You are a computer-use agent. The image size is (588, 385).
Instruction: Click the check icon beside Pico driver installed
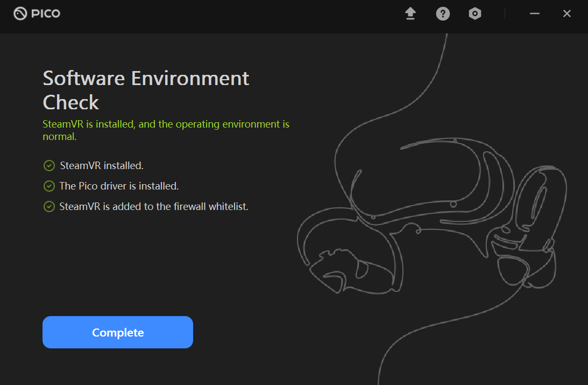pos(49,186)
